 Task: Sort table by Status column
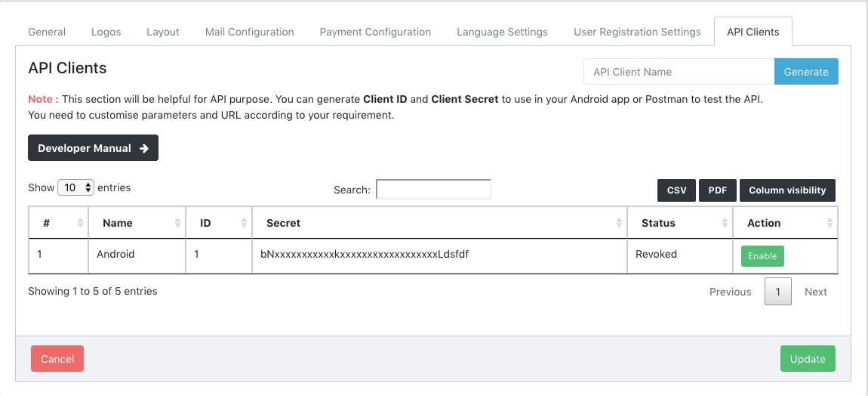[x=679, y=223]
